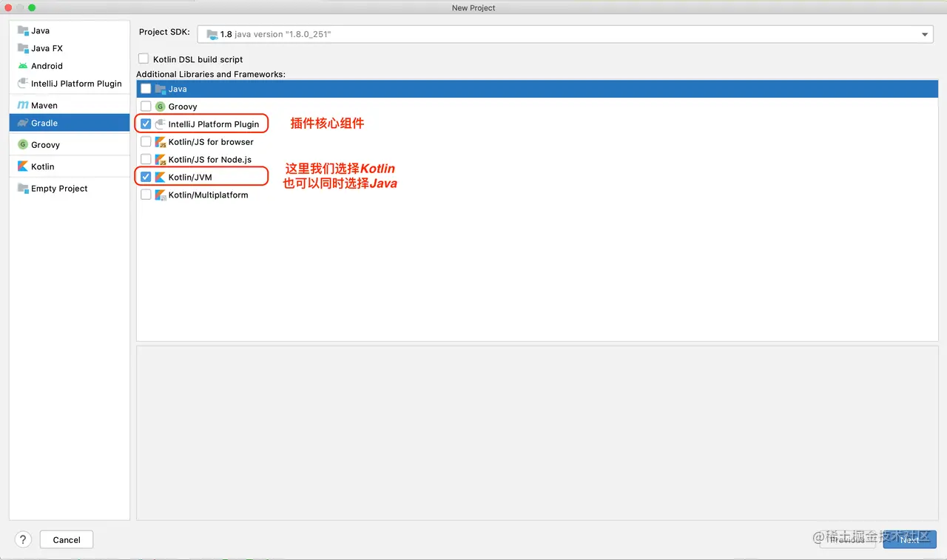Click the Java FX folder icon

pos(23,48)
